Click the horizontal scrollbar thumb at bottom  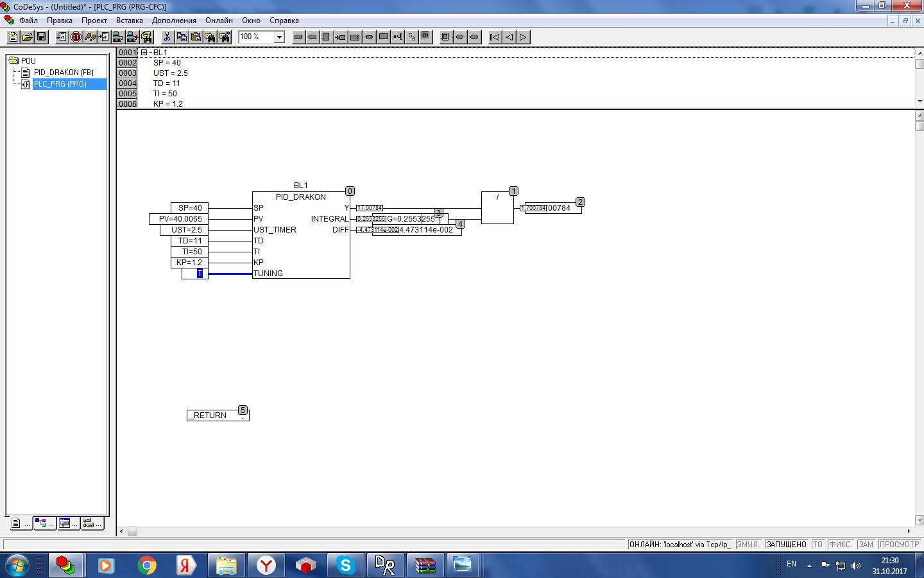point(132,532)
